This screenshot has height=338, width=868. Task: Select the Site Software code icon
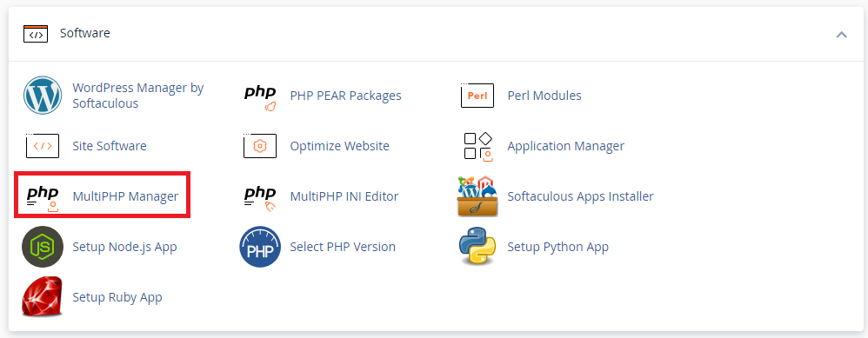(42, 145)
